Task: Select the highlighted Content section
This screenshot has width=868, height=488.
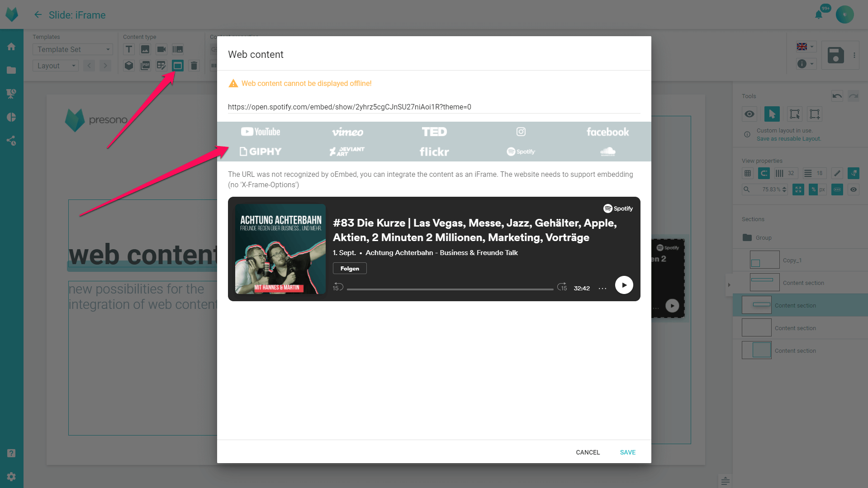Action: (801, 305)
